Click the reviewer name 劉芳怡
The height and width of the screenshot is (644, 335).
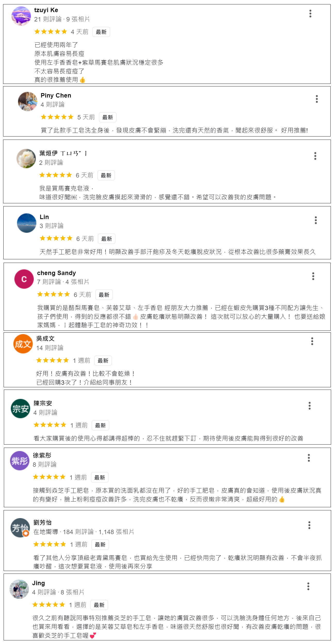[x=43, y=522]
